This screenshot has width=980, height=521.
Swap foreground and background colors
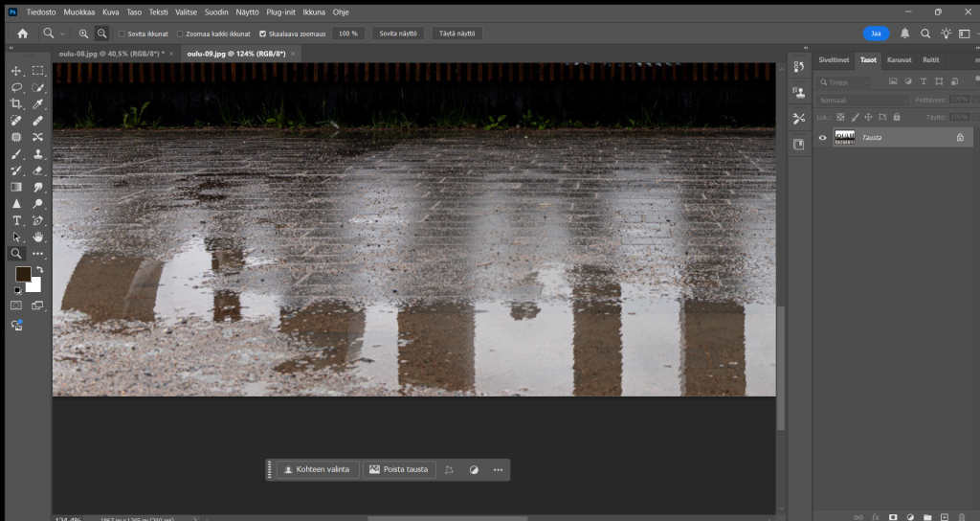tap(39, 270)
